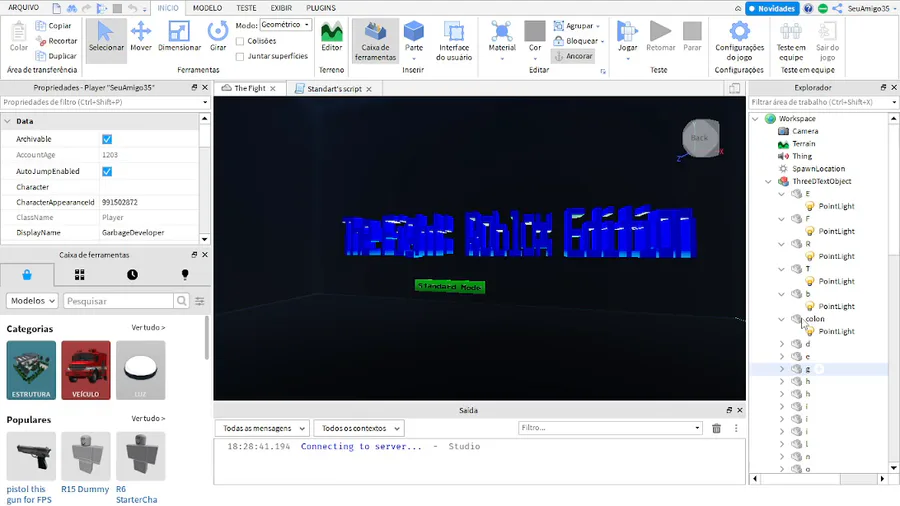Click the Novidades button
Screen dimensions: 900x506
coord(771,9)
